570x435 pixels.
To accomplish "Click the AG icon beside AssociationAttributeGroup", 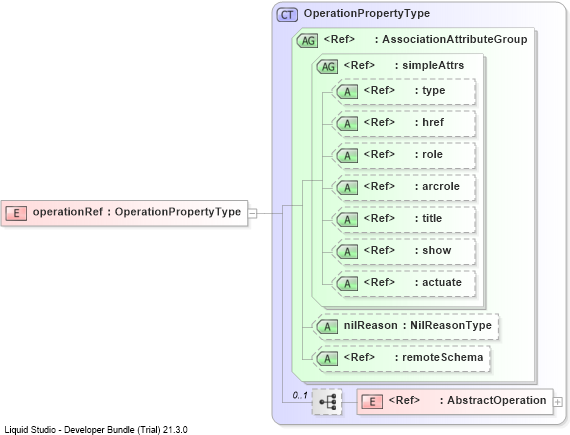I will click(308, 40).
